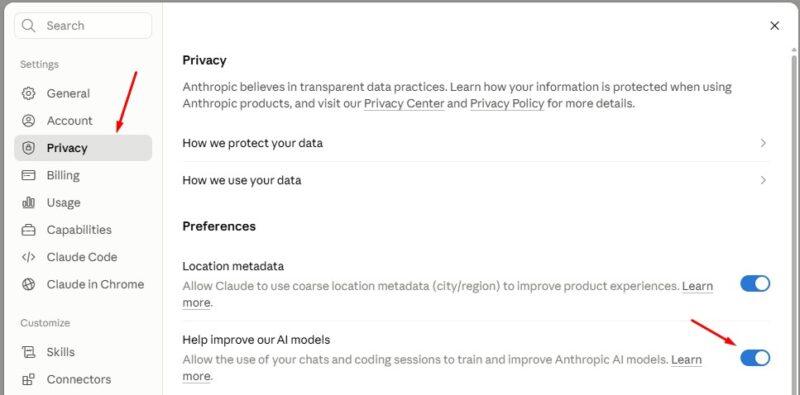Click the Capabilities briefcase icon
This screenshot has width=800, height=395.
point(29,230)
